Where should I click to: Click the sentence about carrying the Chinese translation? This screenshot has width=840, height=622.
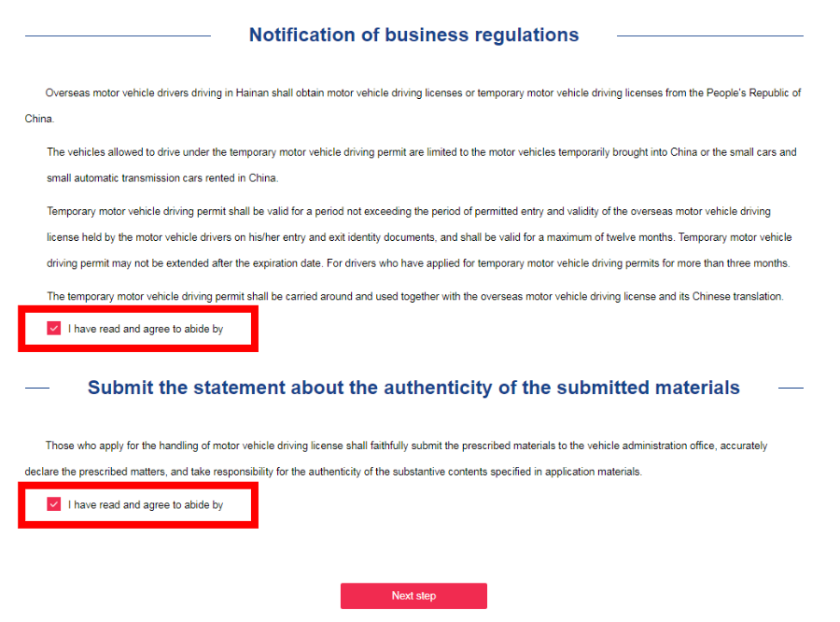point(415,296)
